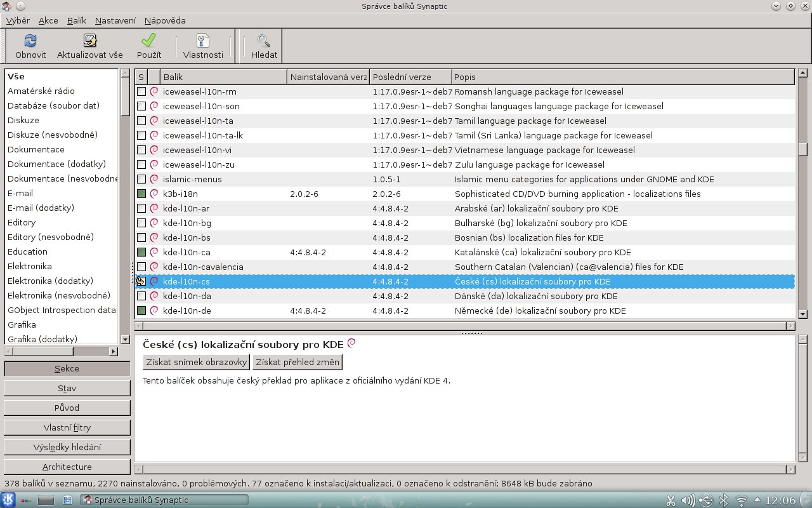Sort by the Popis column header

point(623,77)
